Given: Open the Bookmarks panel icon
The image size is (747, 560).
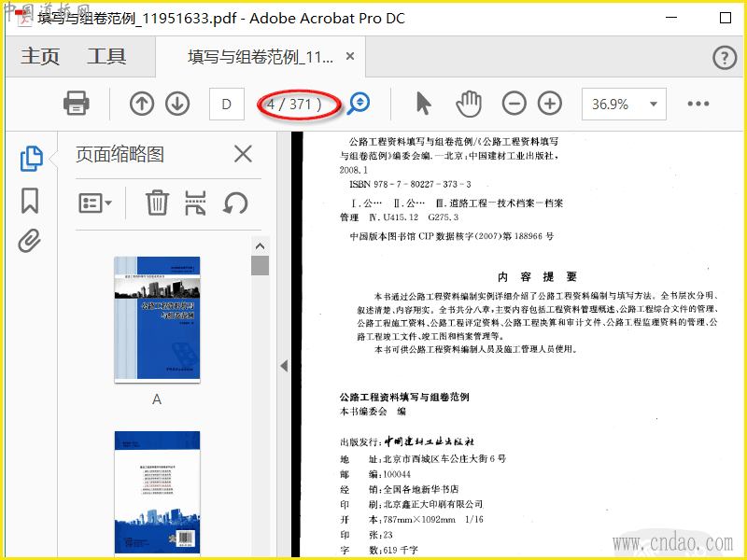Looking at the screenshot, I should [x=30, y=201].
